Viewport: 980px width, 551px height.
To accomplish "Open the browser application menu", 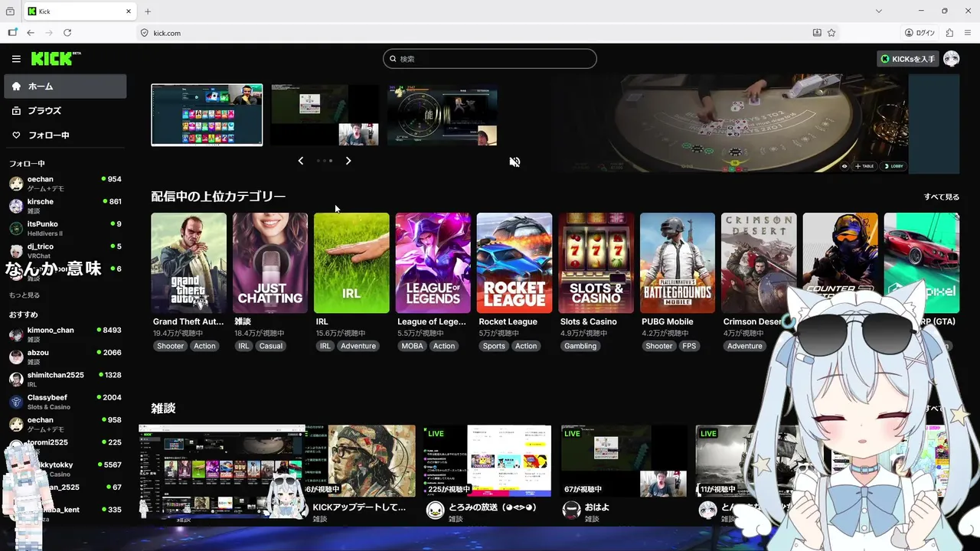I will tap(969, 33).
